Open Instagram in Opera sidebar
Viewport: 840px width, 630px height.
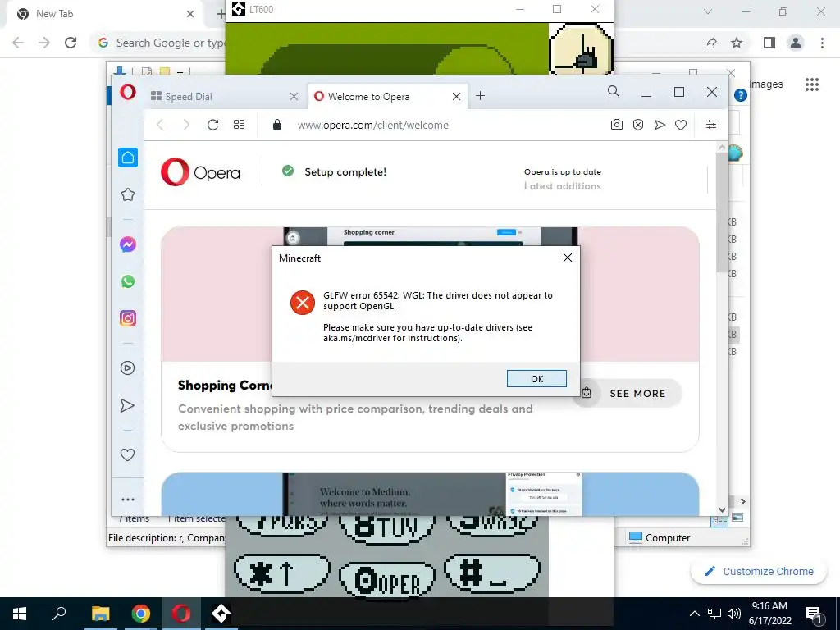coord(127,318)
